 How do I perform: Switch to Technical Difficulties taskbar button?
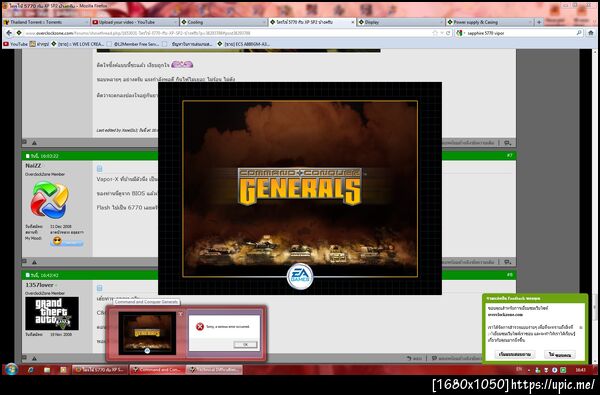coord(215,370)
